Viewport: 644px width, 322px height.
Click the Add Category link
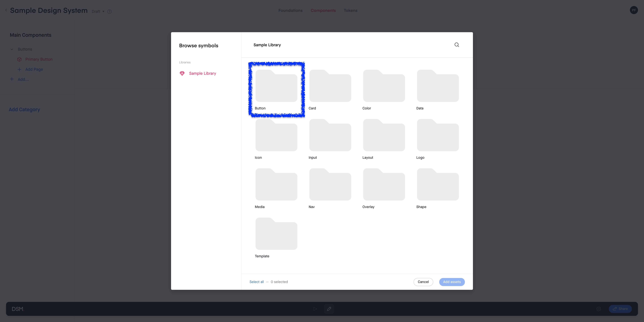[24, 110]
